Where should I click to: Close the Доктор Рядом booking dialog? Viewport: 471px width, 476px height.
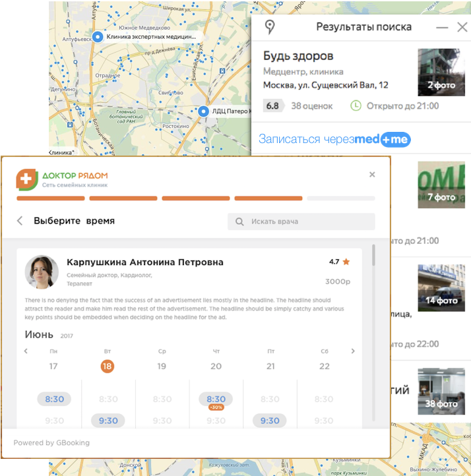(372, 175)
